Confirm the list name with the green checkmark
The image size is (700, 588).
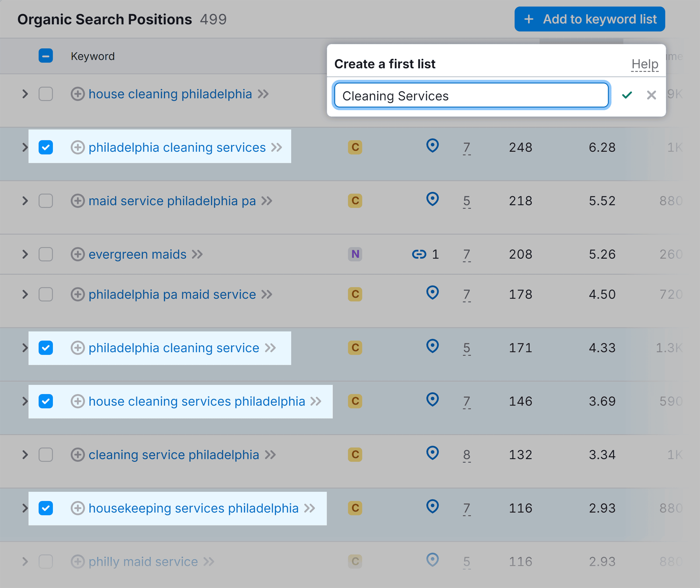point(627,96)
